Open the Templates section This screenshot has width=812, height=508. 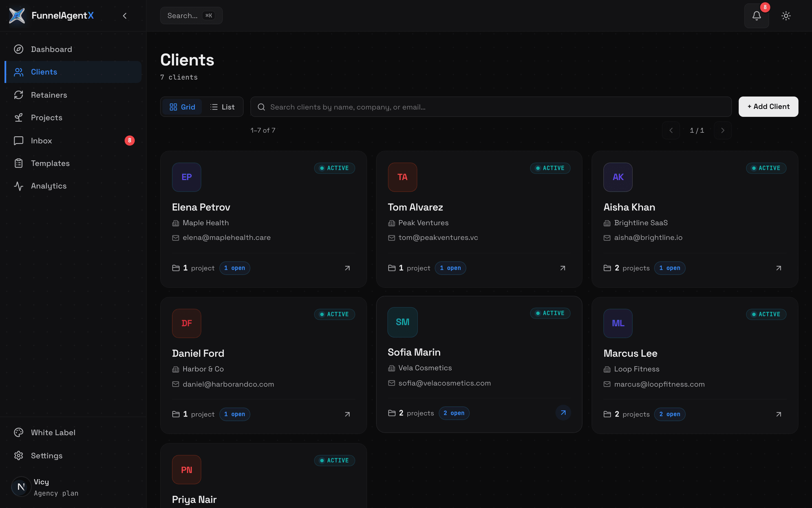tap(73, 163)
